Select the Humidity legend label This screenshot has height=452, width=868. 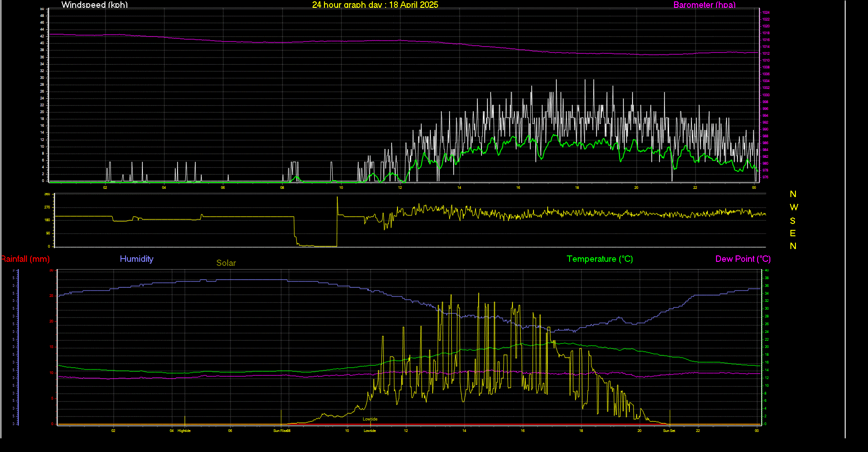point(136,259)
